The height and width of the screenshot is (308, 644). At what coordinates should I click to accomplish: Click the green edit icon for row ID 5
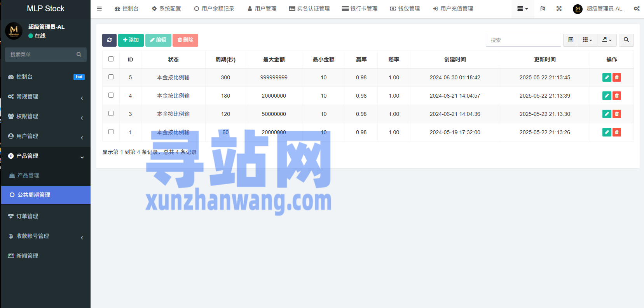[606, 77]
